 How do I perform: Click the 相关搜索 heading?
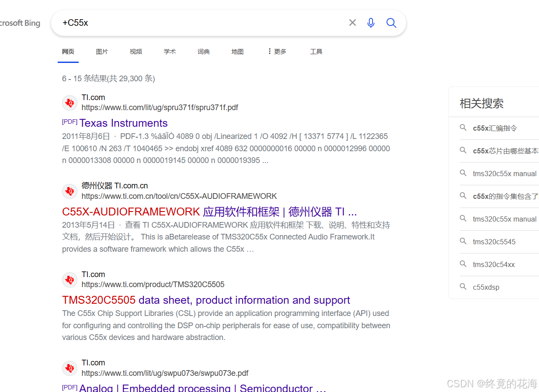[x=482, y=104]
